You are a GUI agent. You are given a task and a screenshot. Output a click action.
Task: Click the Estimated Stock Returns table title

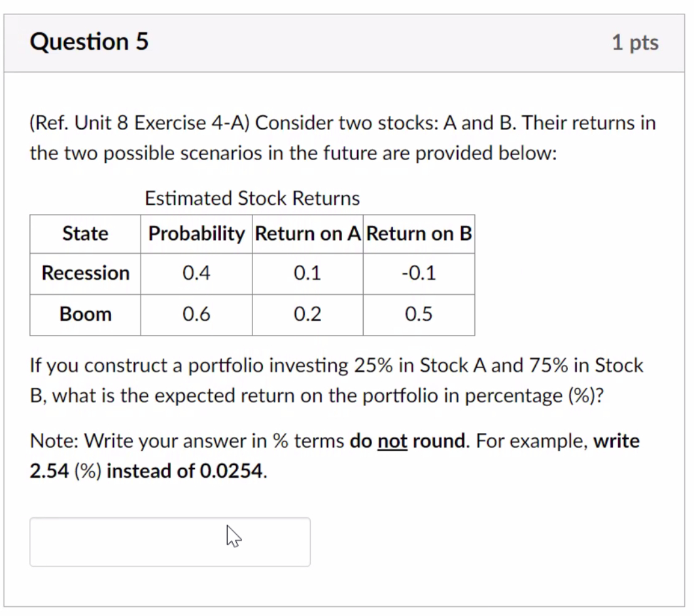(252, 198)
